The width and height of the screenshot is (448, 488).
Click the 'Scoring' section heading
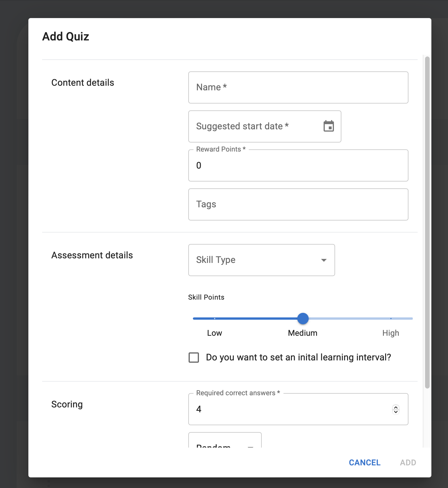pos(67,404)
